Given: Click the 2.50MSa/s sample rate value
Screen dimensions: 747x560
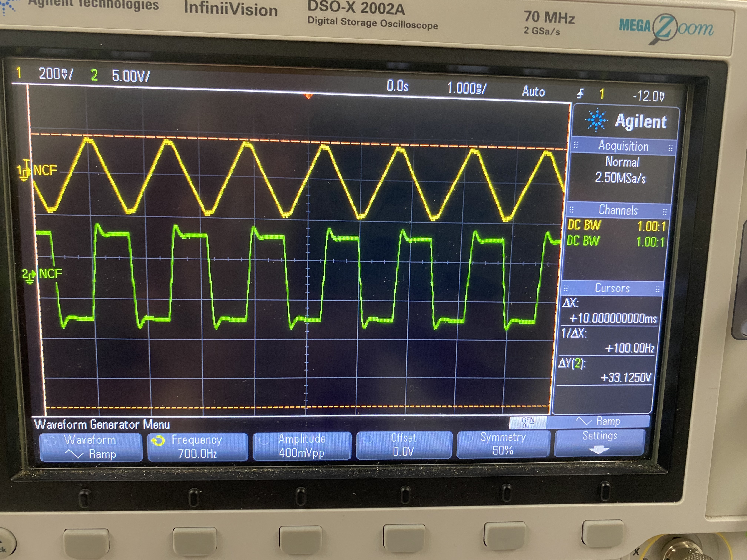Looking at the screenshot, I should click(x=620, y=178).
